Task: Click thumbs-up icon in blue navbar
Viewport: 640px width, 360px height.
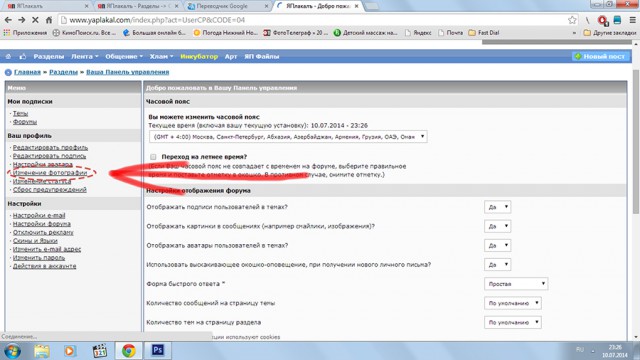Action: click(x=22, y=56)
